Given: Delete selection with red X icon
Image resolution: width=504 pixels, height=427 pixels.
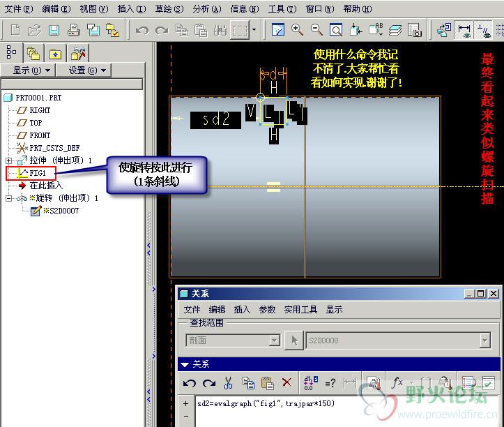Looking at the screenshot, I should click(287, 382).
